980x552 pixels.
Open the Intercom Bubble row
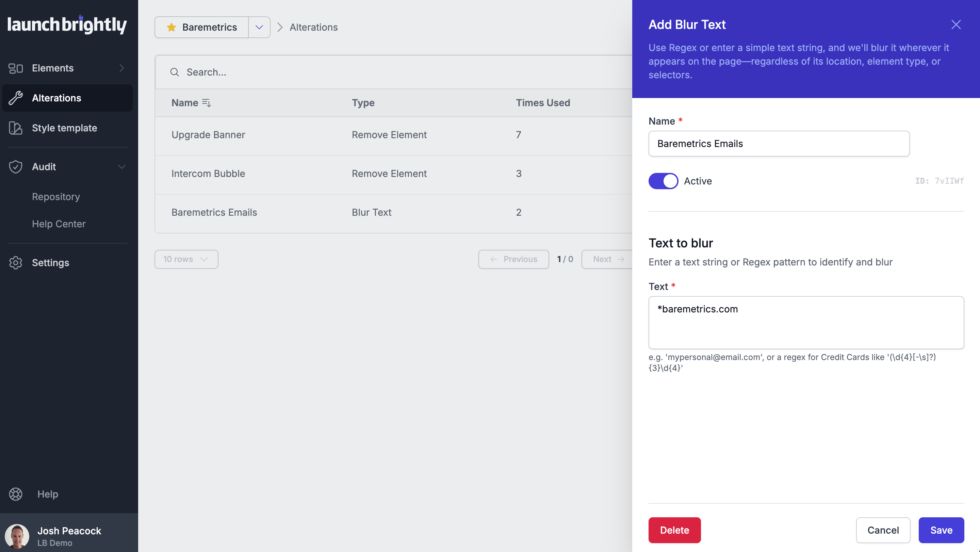click(394, 174)
